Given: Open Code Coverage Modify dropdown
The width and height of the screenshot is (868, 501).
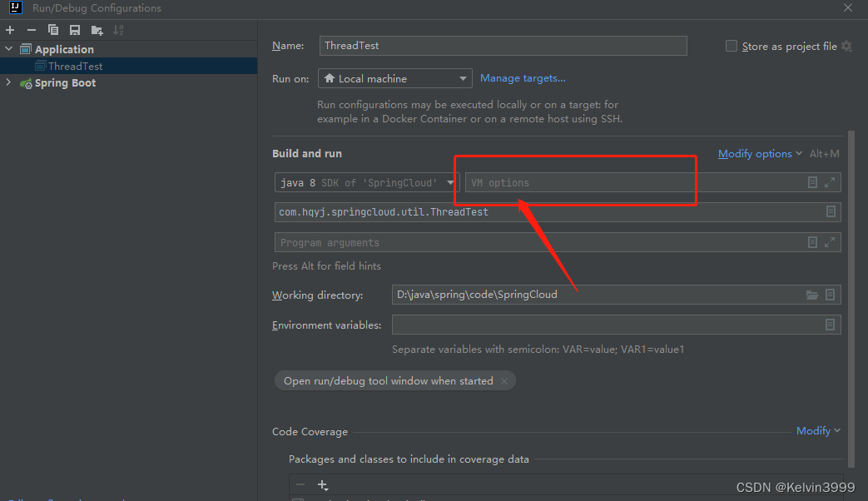Looking at the screenshot, I should 817,431.
